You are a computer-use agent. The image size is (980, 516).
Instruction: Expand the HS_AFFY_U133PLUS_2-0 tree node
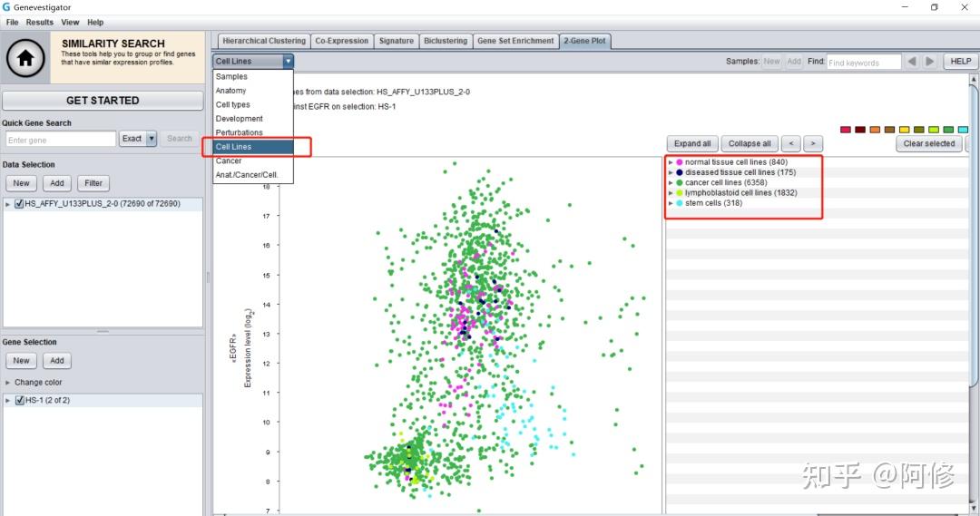point(7,204)
